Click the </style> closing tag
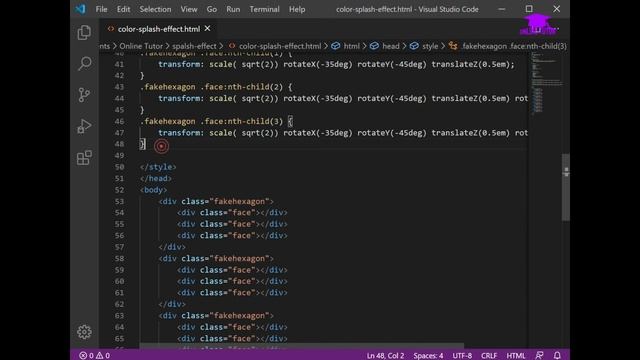Screen dimensions: 640x360 coord(158,167)
